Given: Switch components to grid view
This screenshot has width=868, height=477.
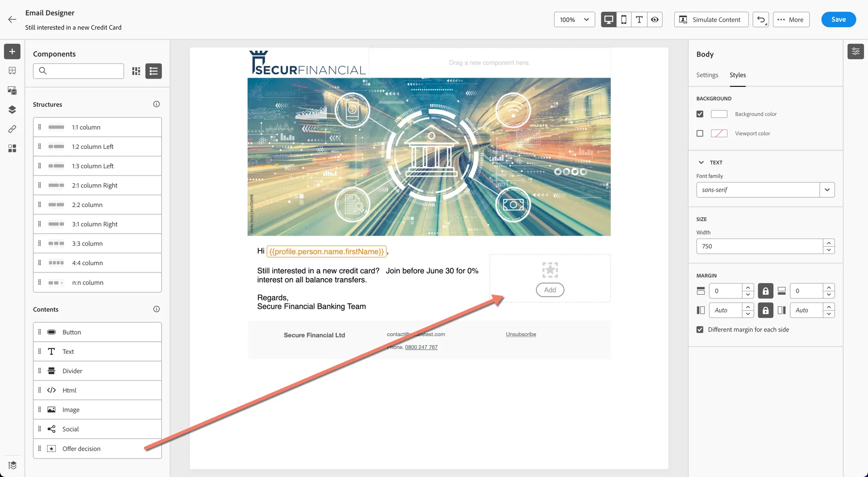Looking at the screenshot, I should 136,71.
